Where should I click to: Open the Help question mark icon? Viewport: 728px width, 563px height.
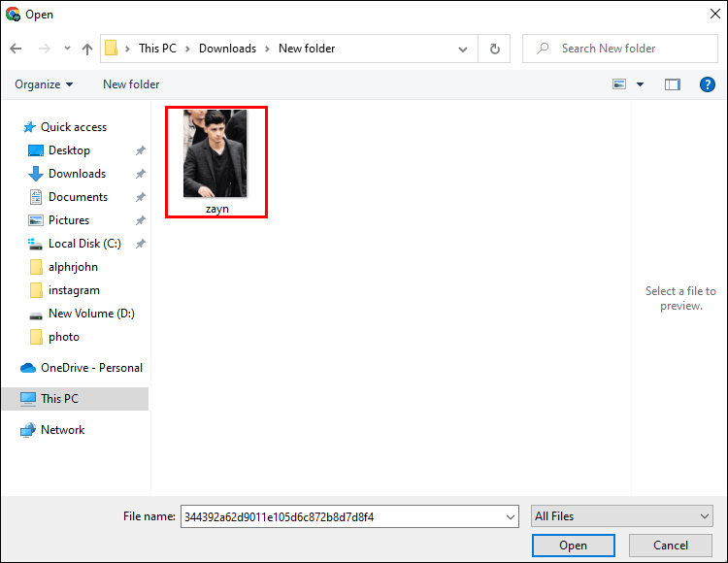tap(708, 84)
